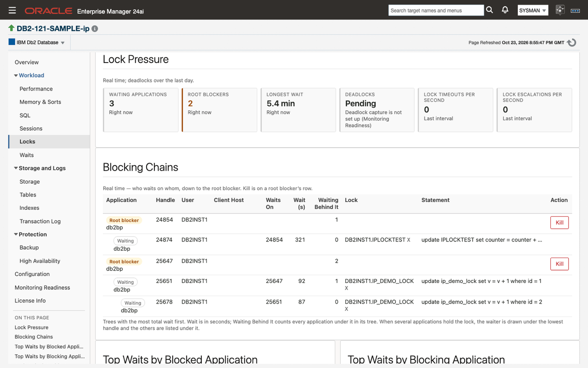Collapse the Storage and Logs section
The image size is (588, 368).
pos(16,168)
